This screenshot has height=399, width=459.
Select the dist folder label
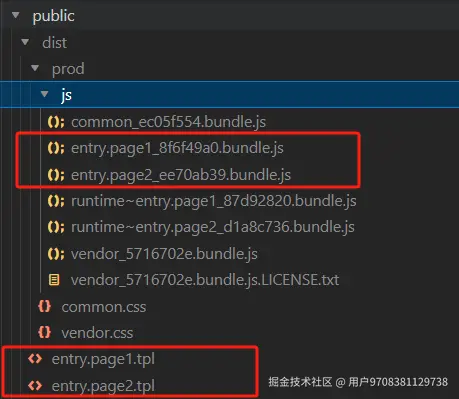[55, 43]
